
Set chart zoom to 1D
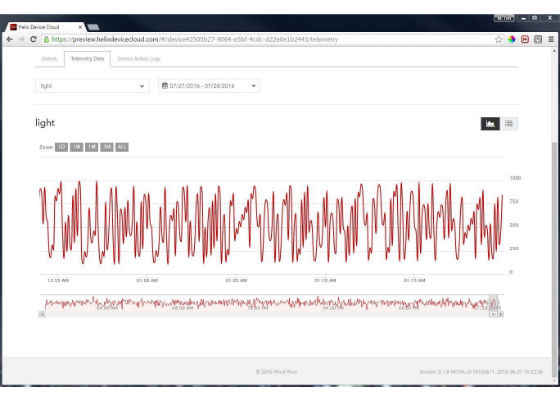tap(61, 147)
